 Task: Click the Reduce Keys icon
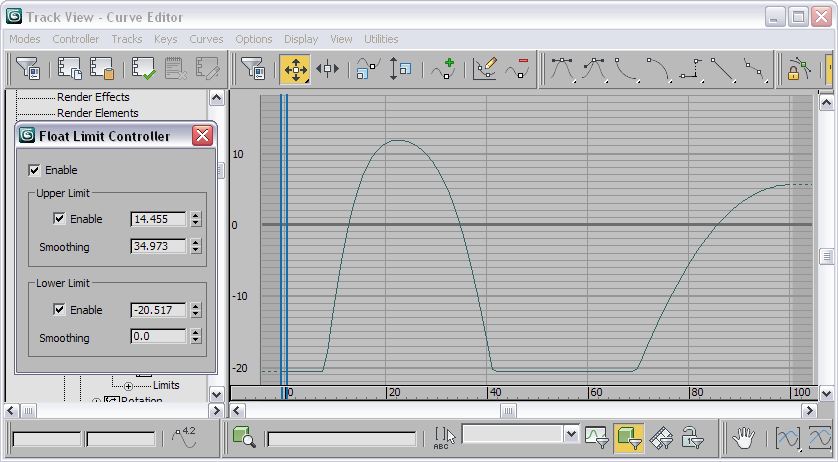(x=517, y=70)
